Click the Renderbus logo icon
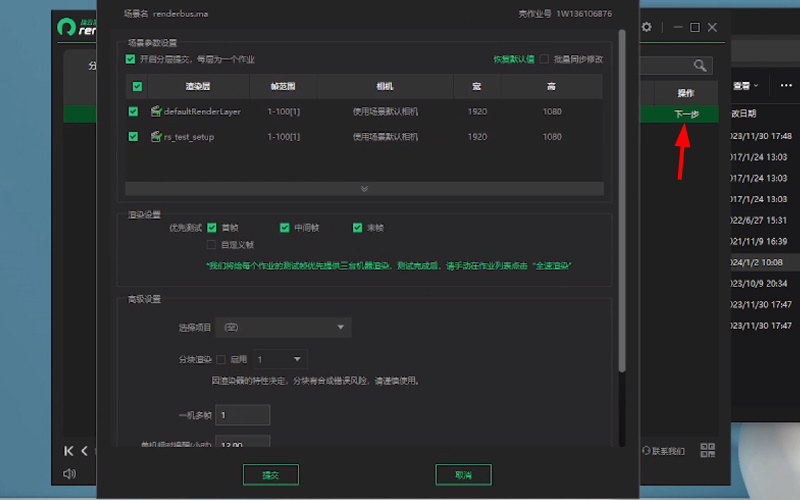The height and width of the screenshot is (500, 800). click(x=66, y=27)
